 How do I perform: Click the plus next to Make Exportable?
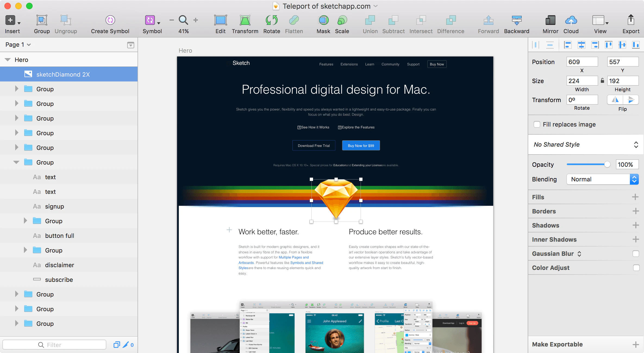pyautogui.click(x=636, y=345)
